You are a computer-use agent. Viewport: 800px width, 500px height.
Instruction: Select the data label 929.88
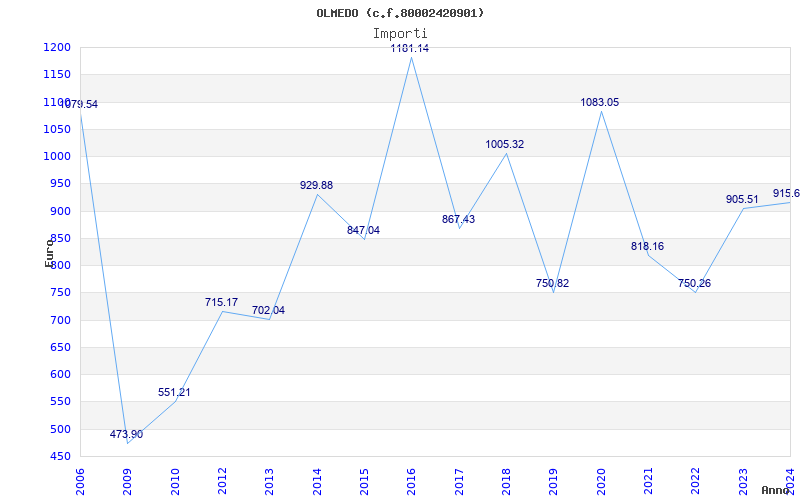(316, 185)
